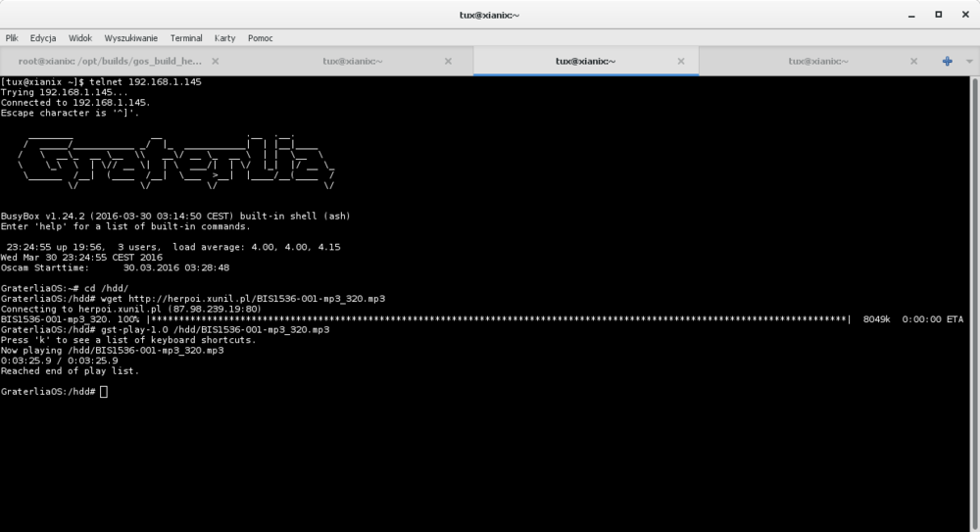Open the Karty menu
This screenshot has width=980, height=532.
tap(224, 38)
